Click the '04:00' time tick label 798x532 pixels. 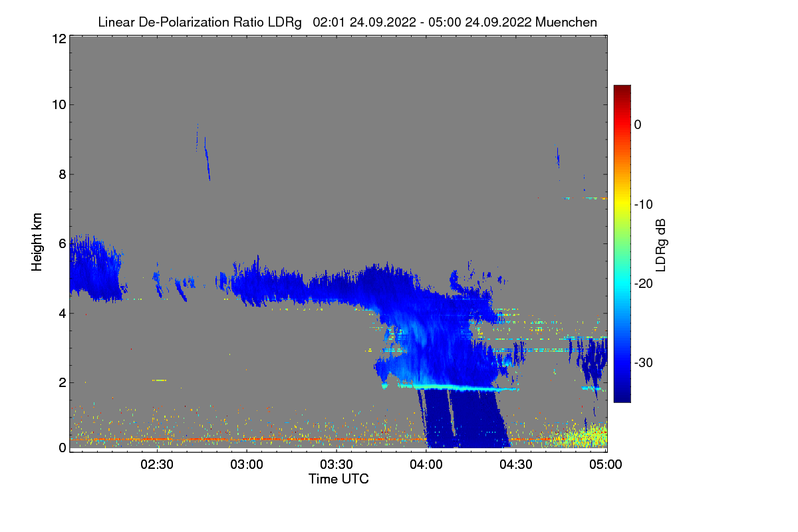tap(426, 465)
